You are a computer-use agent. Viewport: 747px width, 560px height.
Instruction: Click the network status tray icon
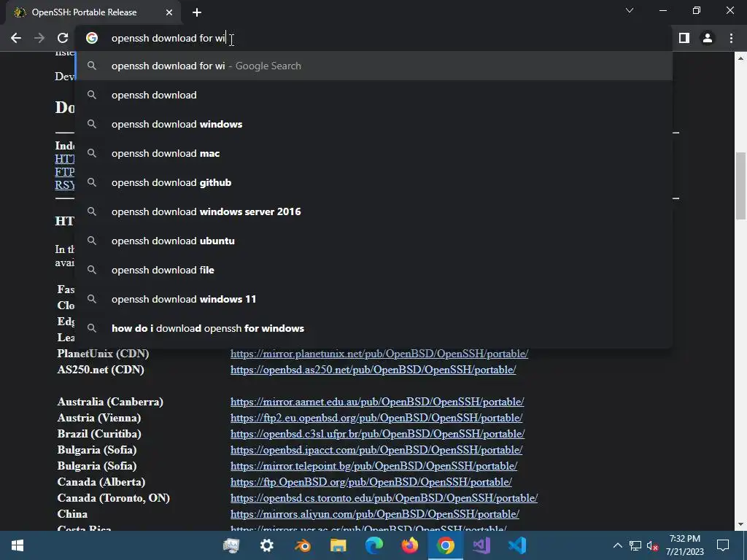click(x=635, y=545)
